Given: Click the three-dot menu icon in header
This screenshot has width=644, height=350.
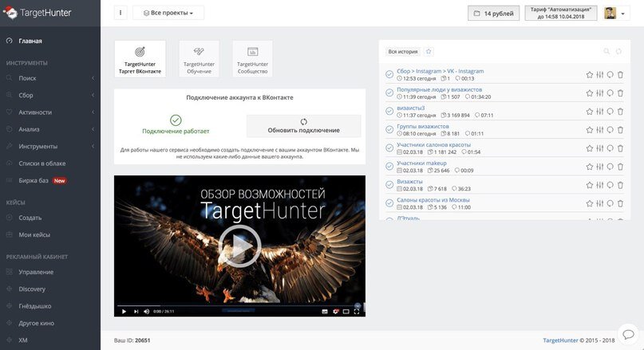Looking at the screenshot, I should pyautogui.click(x=121, y=13).
